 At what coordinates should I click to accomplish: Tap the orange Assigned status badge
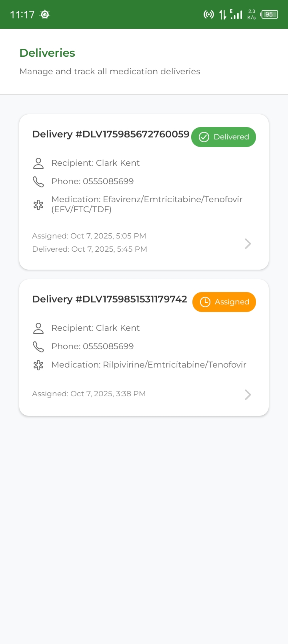[x=224, y=302]
